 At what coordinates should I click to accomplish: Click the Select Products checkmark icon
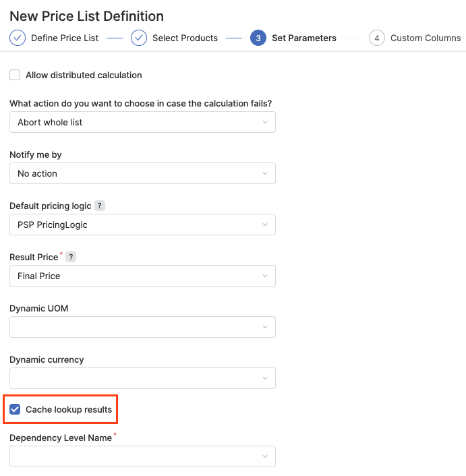pos(139,38)
